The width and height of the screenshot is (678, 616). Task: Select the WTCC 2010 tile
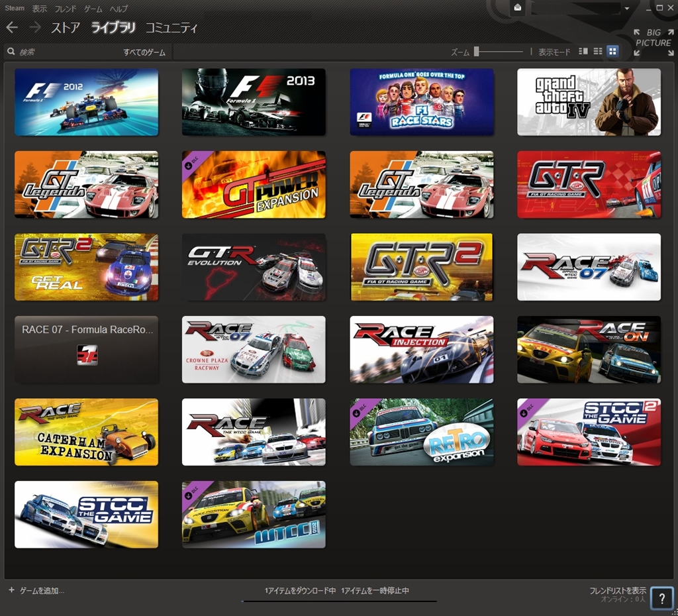click(254, 515)
